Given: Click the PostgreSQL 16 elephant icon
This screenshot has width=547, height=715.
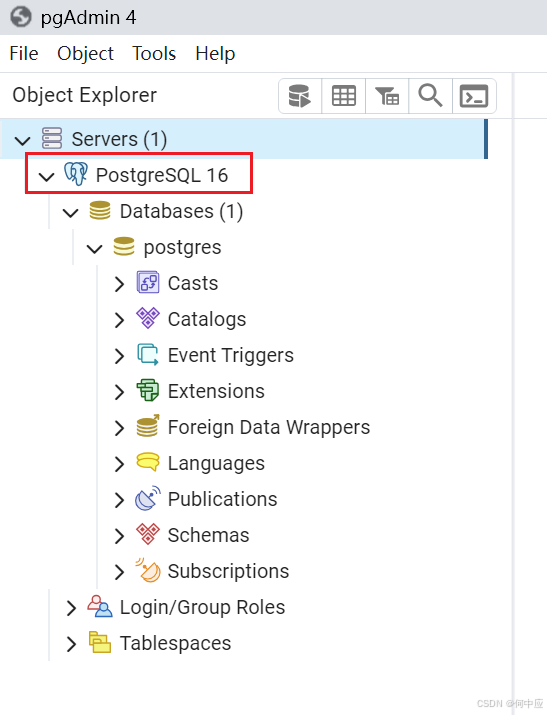Looking at the screenshot, I should coord(76,174).
